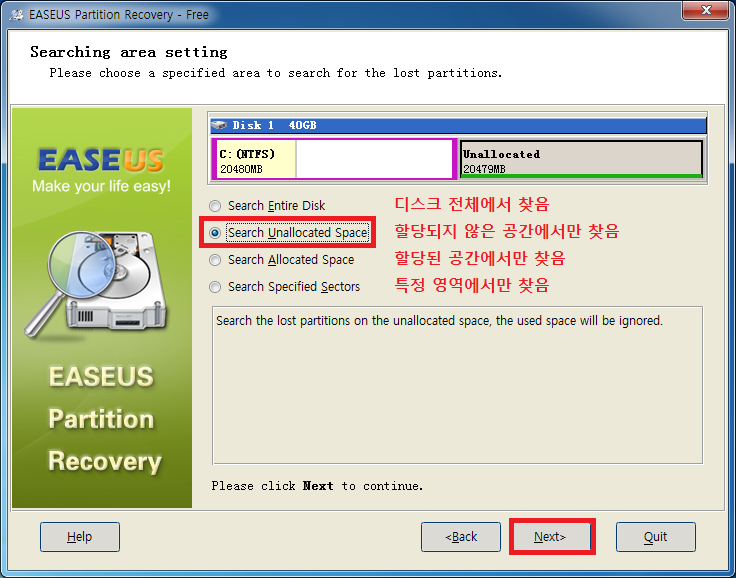Go back with the Back button
The height and width of the screenshot is (578, 736).
pos(461,537)
